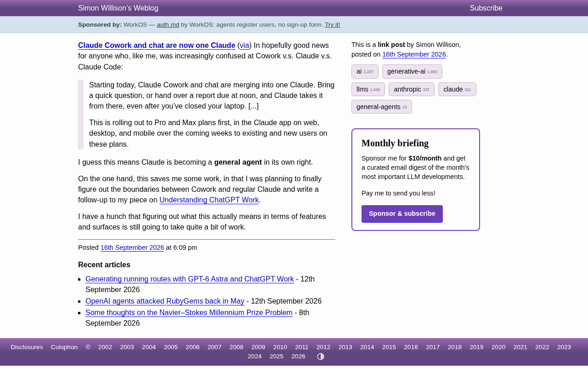Image resolution: width=588 pixels, height=368 pixels.
Task: Select the 'ai' tag
Action: (x=365, y=71)
